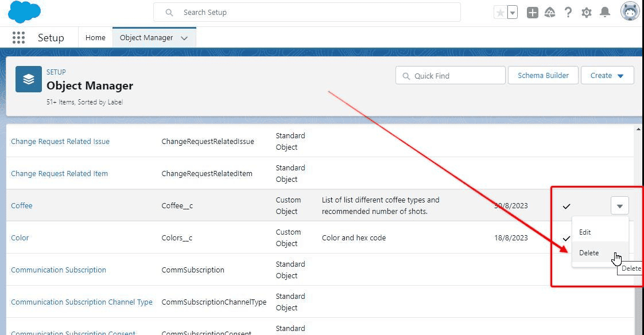This screenshot has width=644, height=335.
Task: Open the Help question mark icon
Action: click(x=568, y=13)
